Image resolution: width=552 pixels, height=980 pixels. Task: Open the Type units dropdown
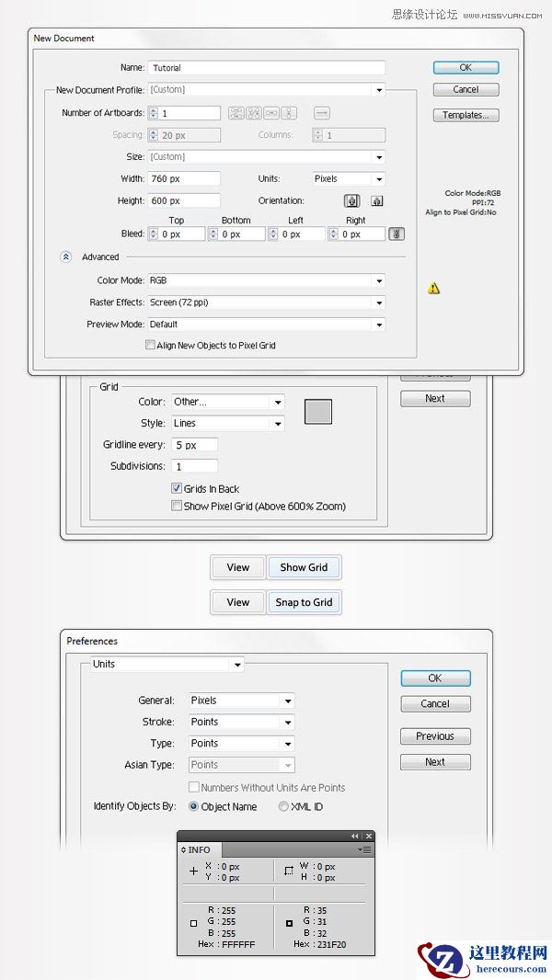(x=241, y=743)
